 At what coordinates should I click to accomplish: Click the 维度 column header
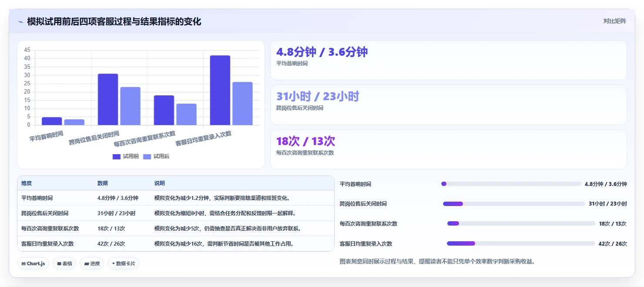(27, 183)
